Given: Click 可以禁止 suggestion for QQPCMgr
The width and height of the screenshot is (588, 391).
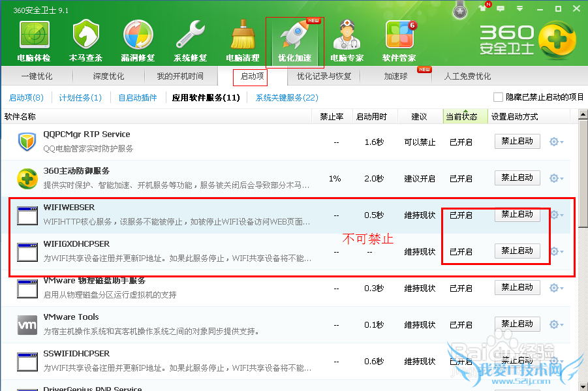Looking at the screenshot, I should [x=420, y=142].
